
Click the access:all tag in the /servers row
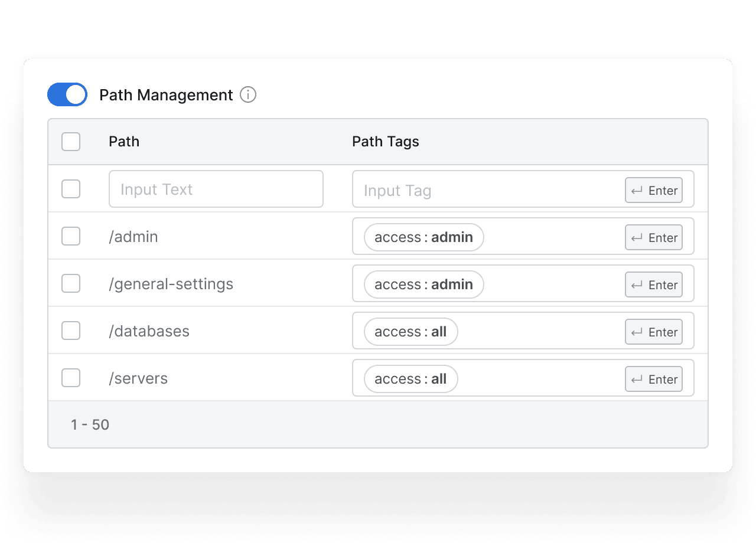click(410, 379)
